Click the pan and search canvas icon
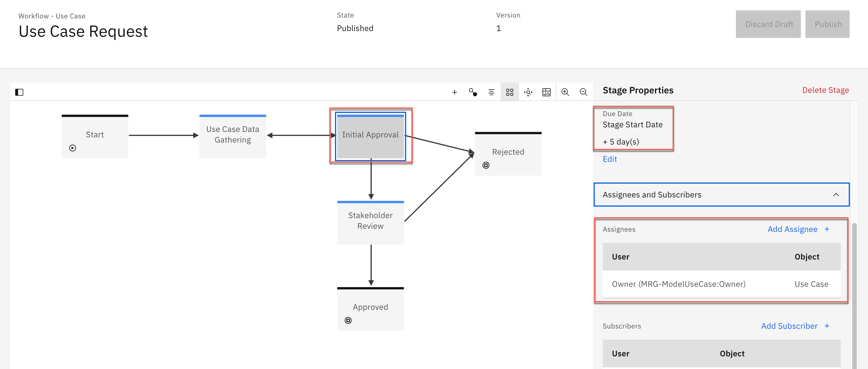868x369 pixels. 528,92
